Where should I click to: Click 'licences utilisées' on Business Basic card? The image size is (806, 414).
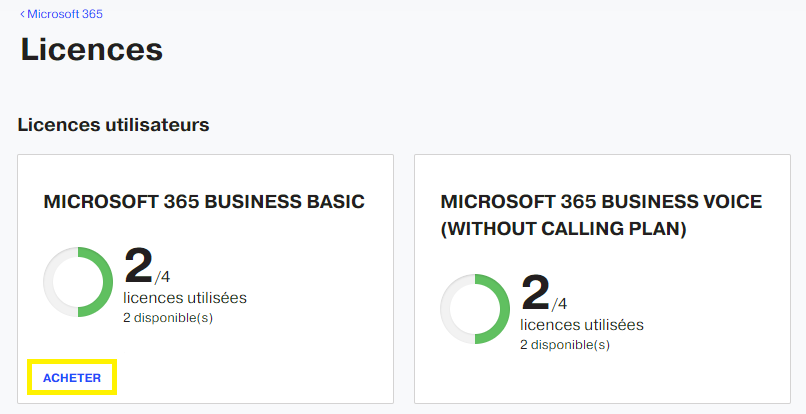pos(185,298)
